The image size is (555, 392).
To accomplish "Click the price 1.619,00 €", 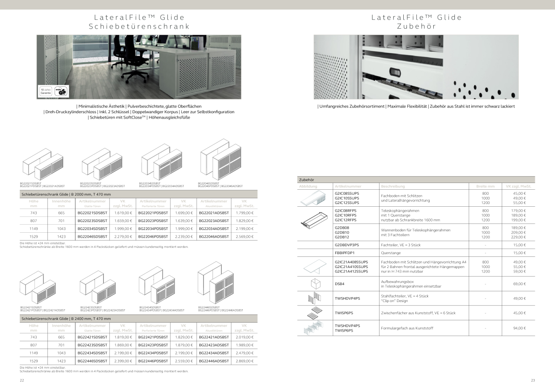I will pyautogui.click(x=123, y=213).
